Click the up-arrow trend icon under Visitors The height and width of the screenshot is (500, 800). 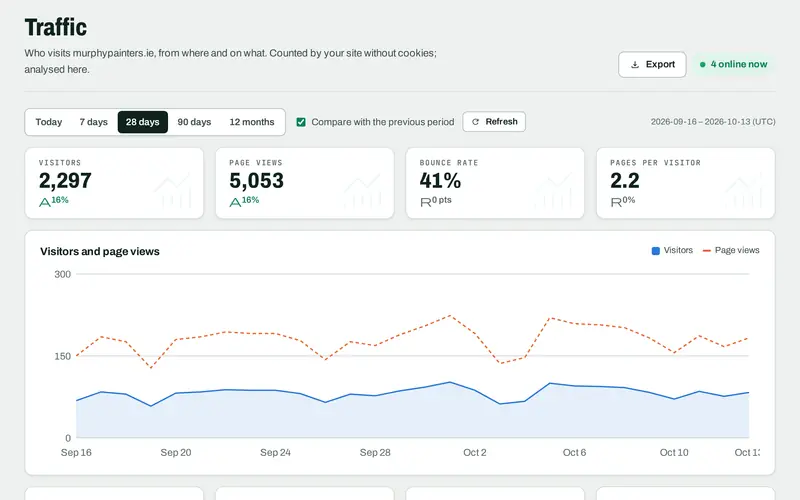[44, 202]
